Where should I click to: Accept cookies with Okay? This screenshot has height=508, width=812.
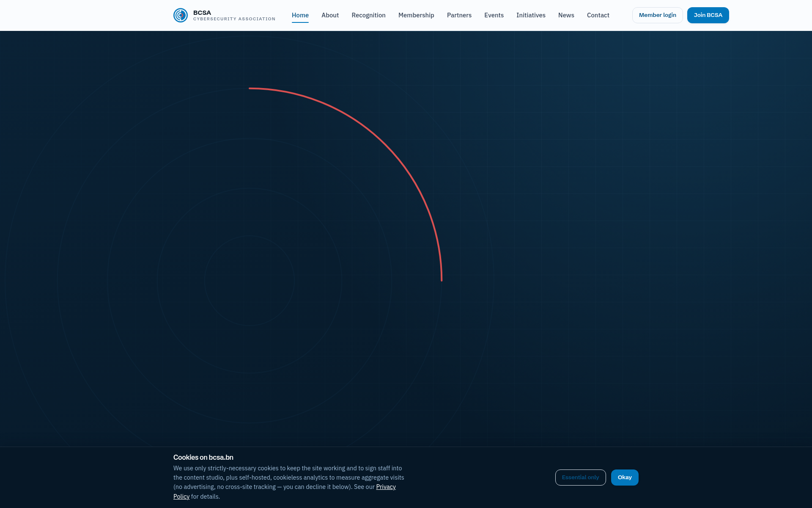point(625,478)
